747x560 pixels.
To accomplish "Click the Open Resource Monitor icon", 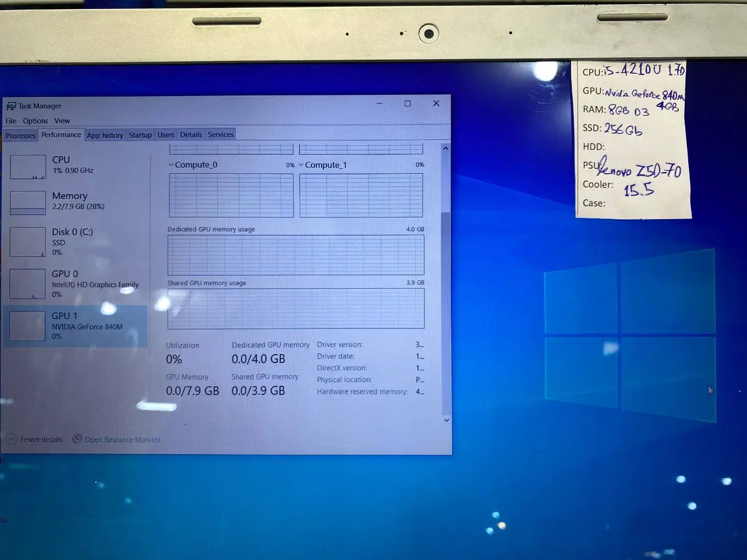I will pyautogui.click(x=77, y=439).
